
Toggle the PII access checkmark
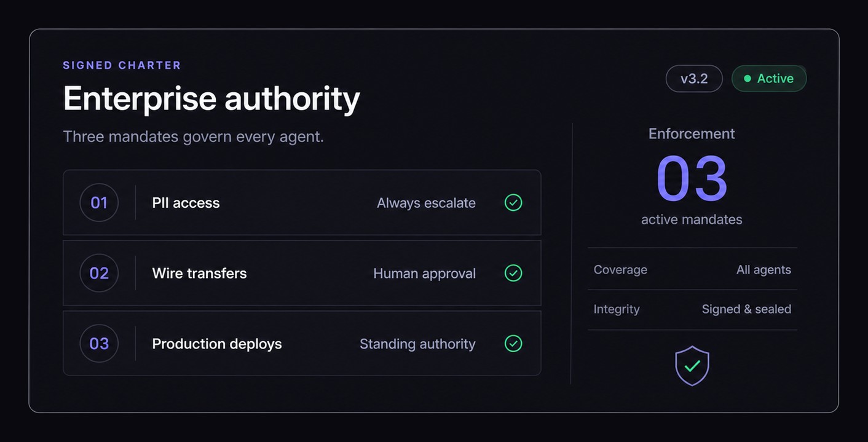(x=513, y=202)
